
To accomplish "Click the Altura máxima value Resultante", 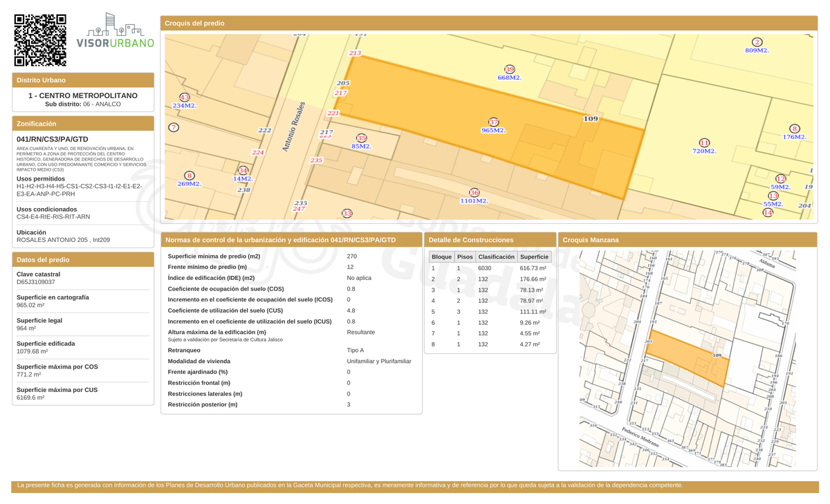I will (360, 333).
